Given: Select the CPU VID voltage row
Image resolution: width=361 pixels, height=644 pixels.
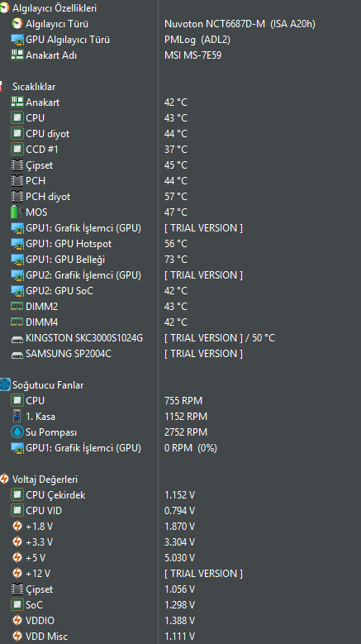Looking at the screenshot, I should coord(180,511).
